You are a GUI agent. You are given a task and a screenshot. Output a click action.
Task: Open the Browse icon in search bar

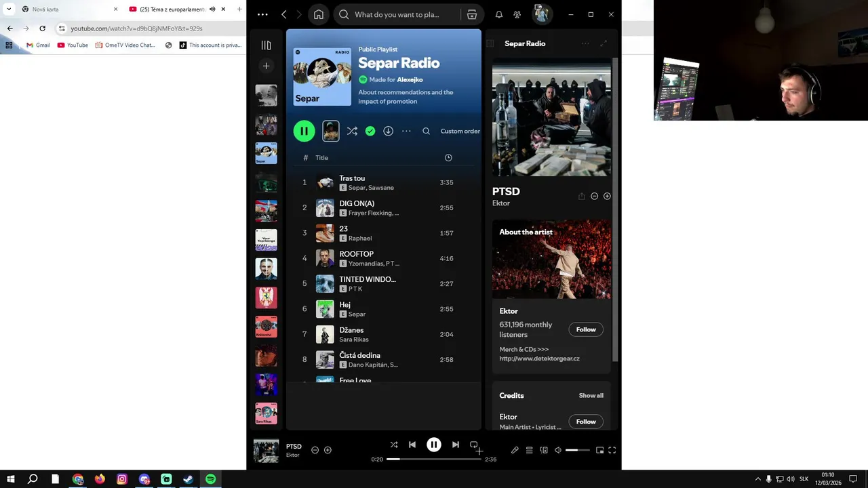click(472, 14)
